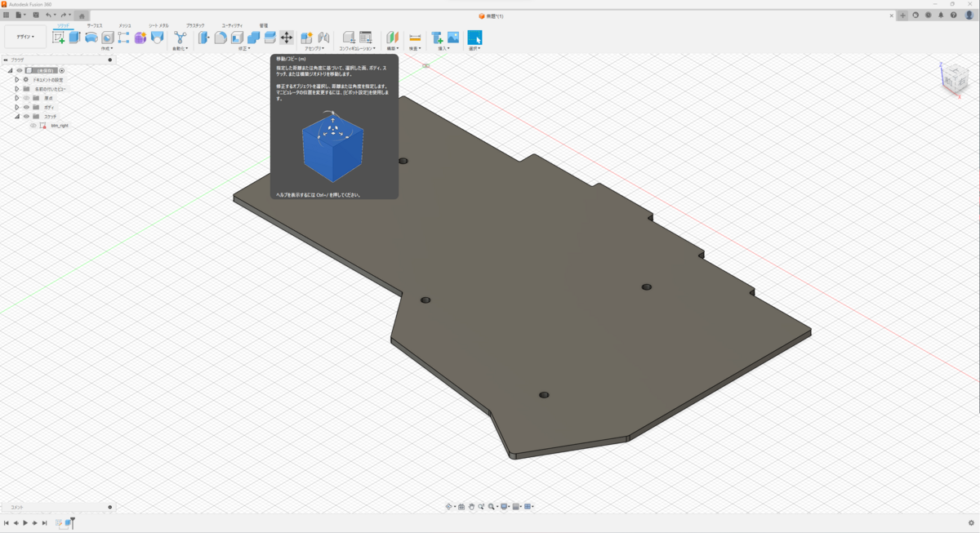This screenshot has width=980, height=533.
Task: Select the Fillet tool
Action: (x=220, y=37)
